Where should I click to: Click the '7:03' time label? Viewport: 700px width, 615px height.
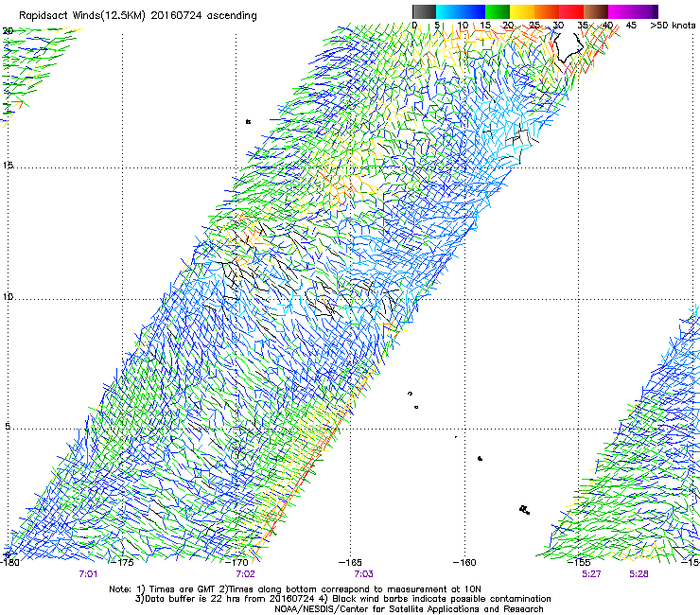click(x=363, y=574)
